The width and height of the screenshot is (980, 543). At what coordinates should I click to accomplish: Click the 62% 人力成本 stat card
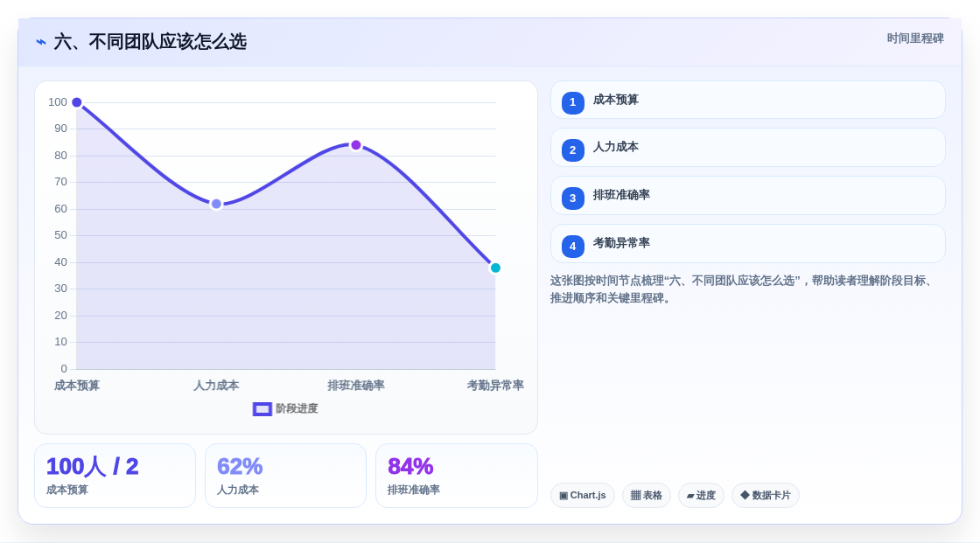coord(285,476)
